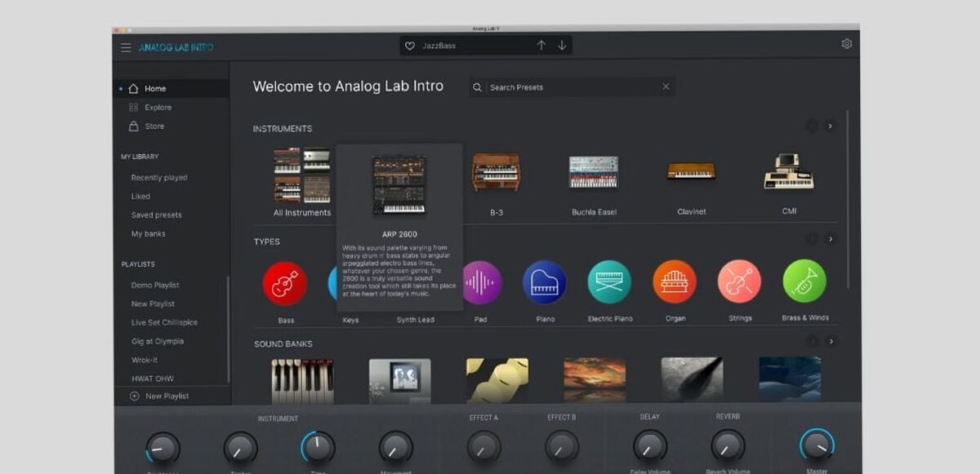Select the Organ type icon
Image resolution: width=980 pixels, height=474 pixels.
675,281
